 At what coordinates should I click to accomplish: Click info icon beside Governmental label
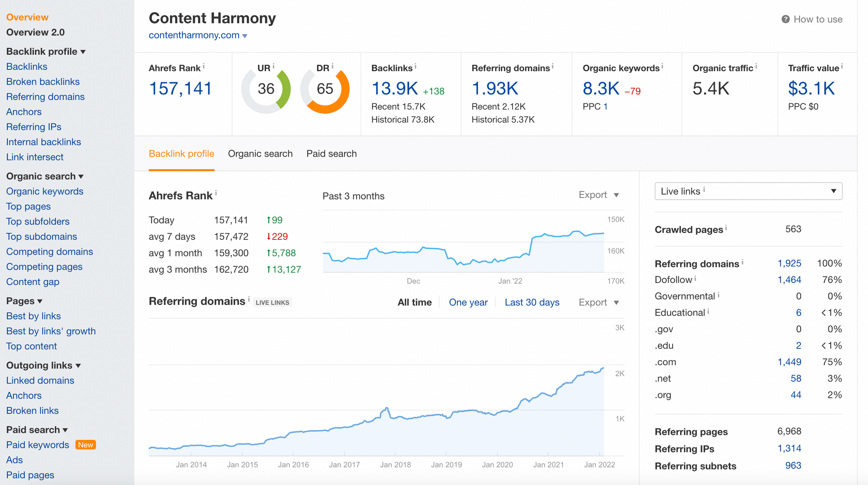coord(718,295)
